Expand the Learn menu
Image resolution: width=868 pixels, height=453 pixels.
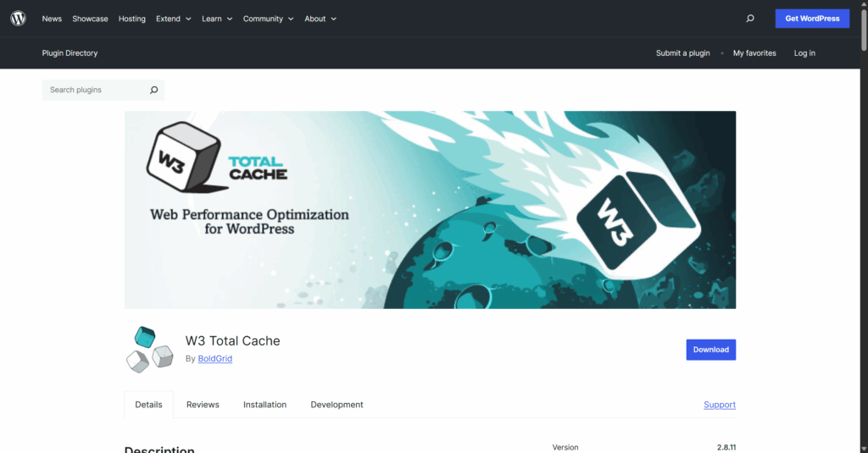point(217,19)
